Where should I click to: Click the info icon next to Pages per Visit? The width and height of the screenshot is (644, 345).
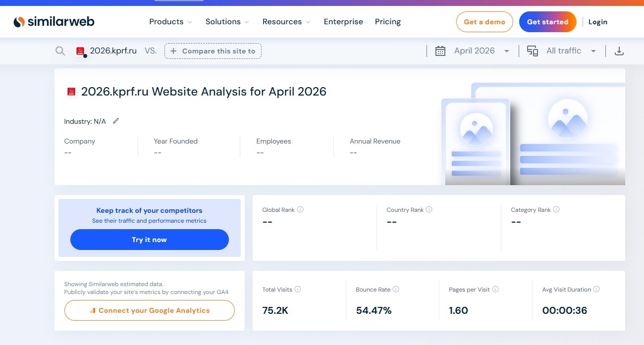495,289
